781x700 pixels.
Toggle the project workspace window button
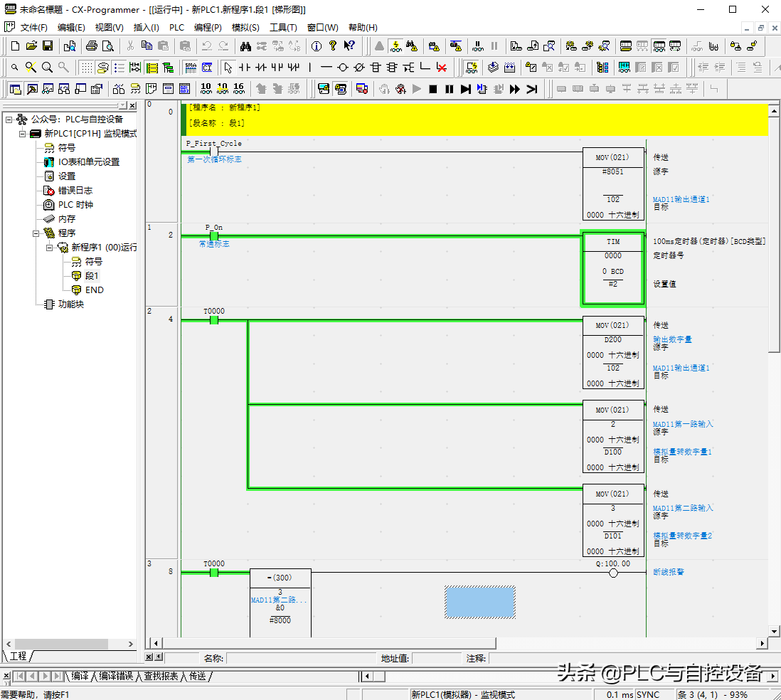pos(15,89)
